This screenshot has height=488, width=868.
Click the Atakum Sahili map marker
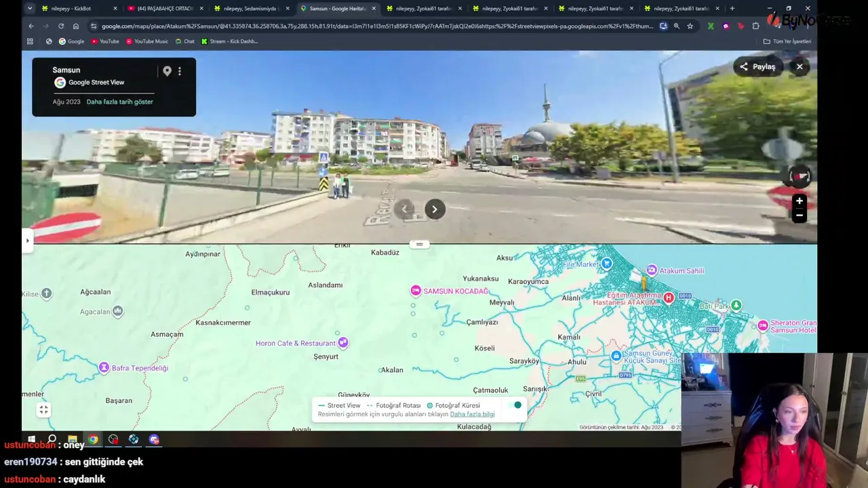point(652,270)
